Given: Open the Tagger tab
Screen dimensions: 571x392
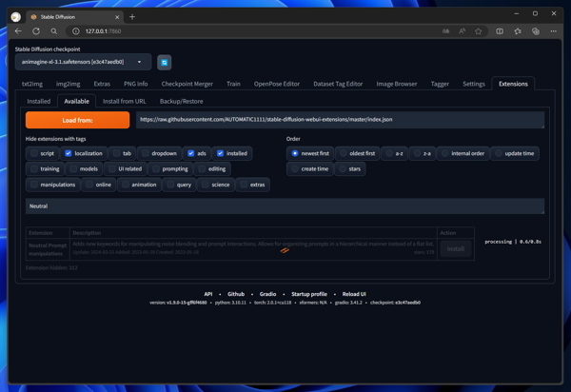Looking at the screenshot, I should pos(440,84).
